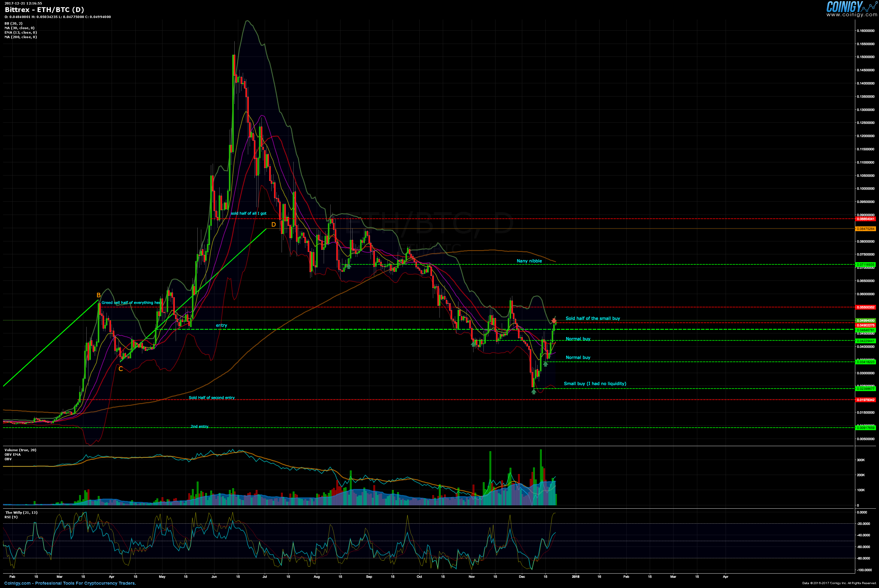The width and height of the screenshot is (879, 588).
Task: Click the 0.00917659 green price tag
Action: (x=866, y=428)
